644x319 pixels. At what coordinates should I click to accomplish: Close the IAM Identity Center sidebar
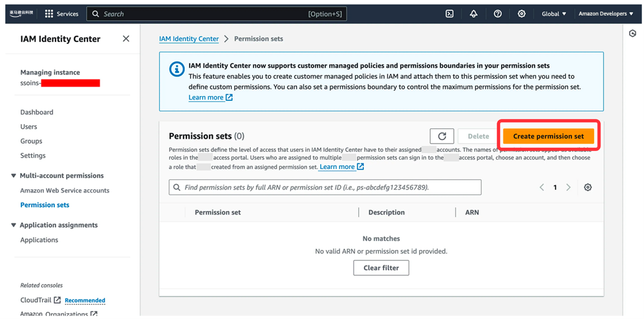coord(126,39)
